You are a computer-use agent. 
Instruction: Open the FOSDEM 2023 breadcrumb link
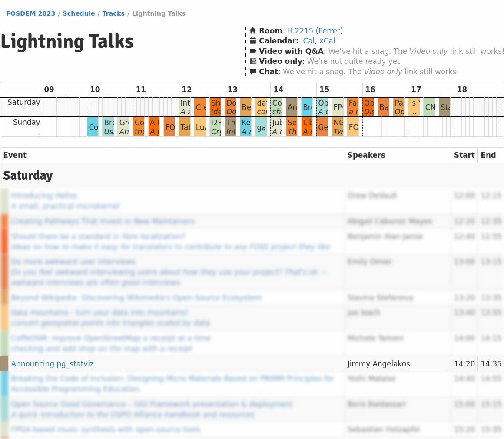(31, 13)
